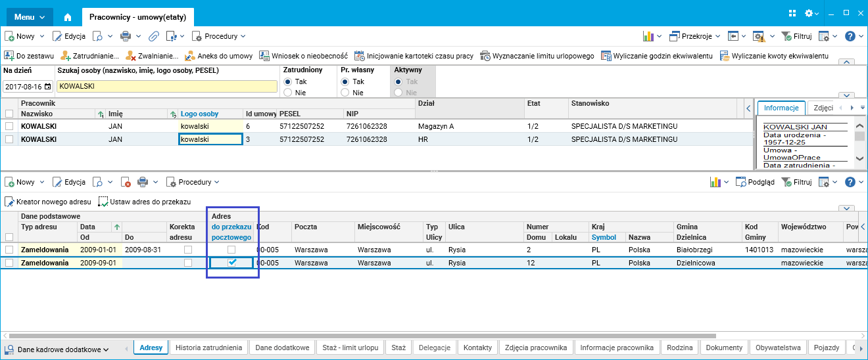Click the red delete icon in address toolbar

[x=126, y=182]
